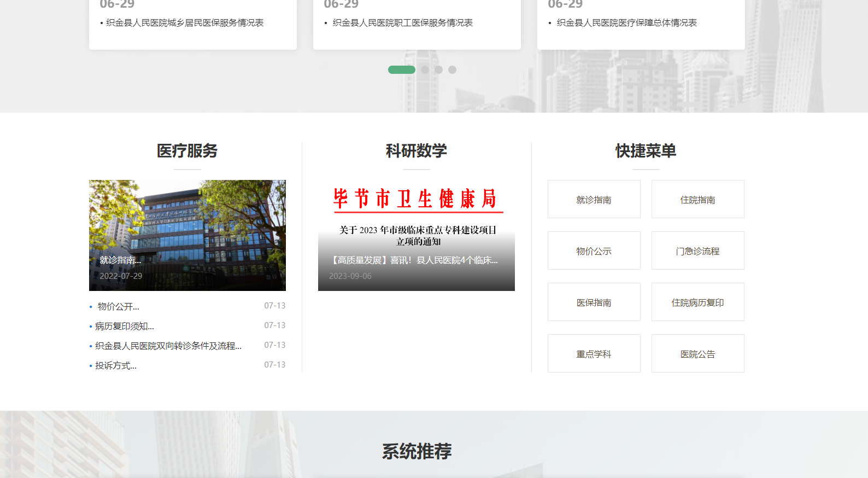Click the 07-13 date beside 物价公开
The height and width of the screenshot is (478, 868).
click(275, 306)
